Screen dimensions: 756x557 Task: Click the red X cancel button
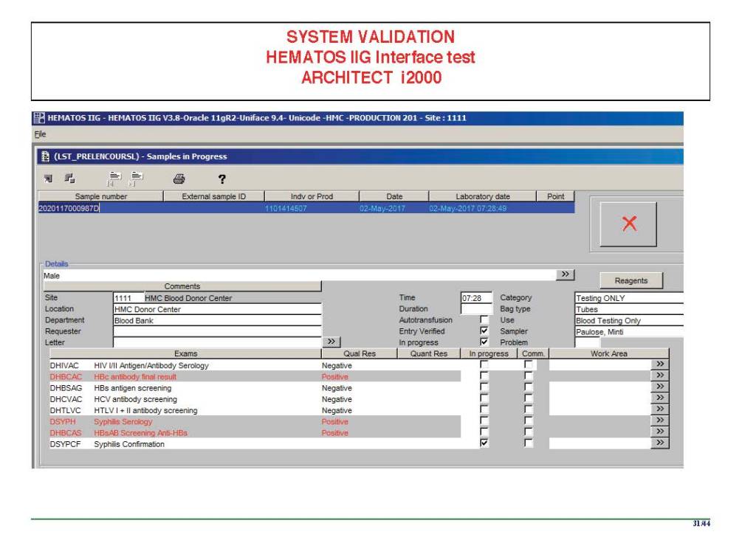pos(629,226)
